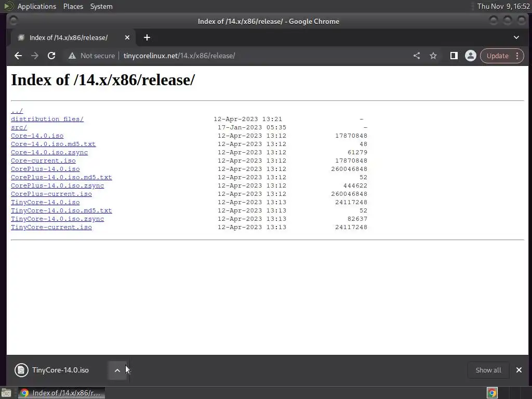Expand the tab search dropdown

516,37
